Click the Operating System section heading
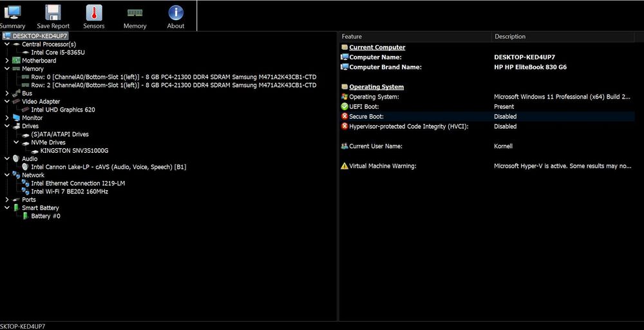Viewport: 644px width, 330px height. [376, 87]
